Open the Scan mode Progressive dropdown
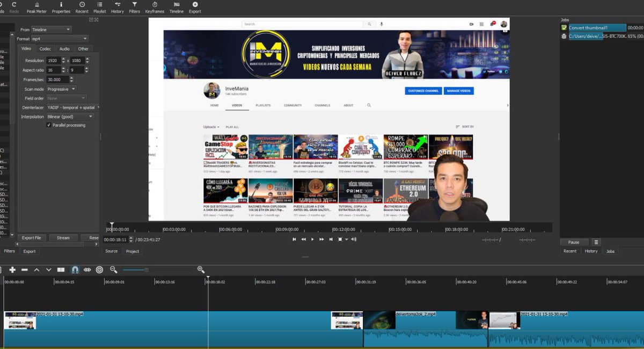Viewport: 644px width, 349px height. click(61, 89)
